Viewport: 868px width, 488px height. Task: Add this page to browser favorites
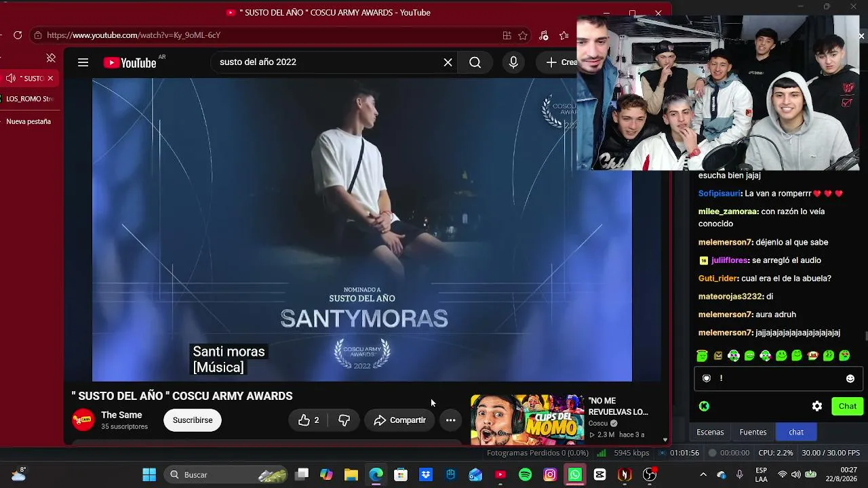[x=523, y=35]
